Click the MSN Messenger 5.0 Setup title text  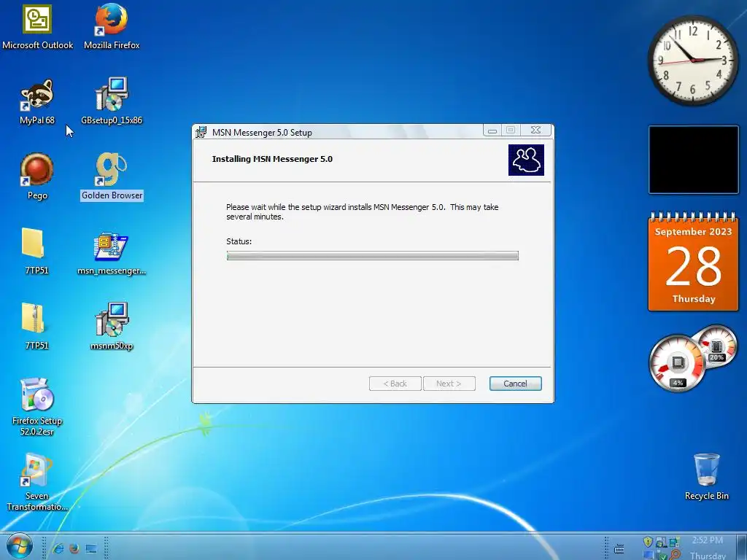tap(262, 133)
